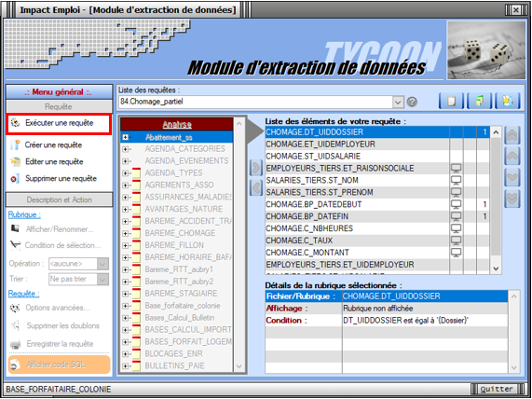Click the blank document toolbar icon

pos(451,102)
